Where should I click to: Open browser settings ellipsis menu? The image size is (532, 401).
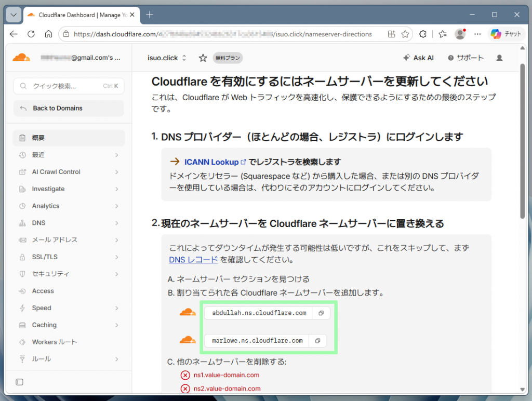click(477, 34)
